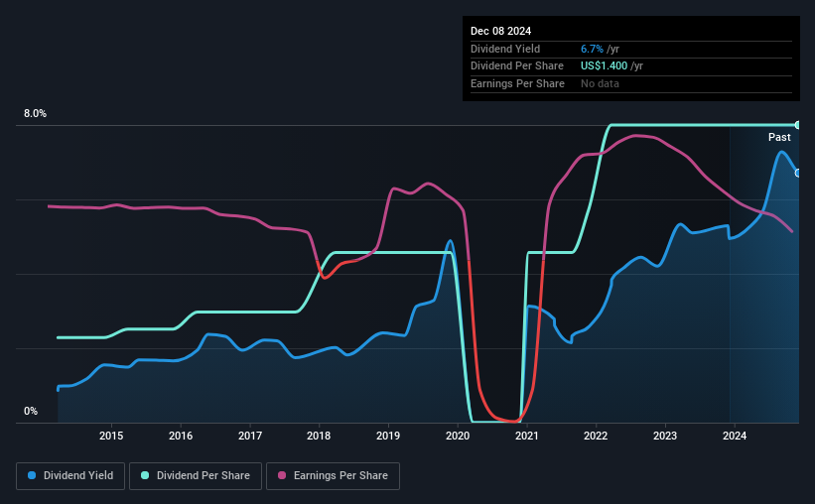Click the teal dividend per share endpoint marker

click(798, 125)
